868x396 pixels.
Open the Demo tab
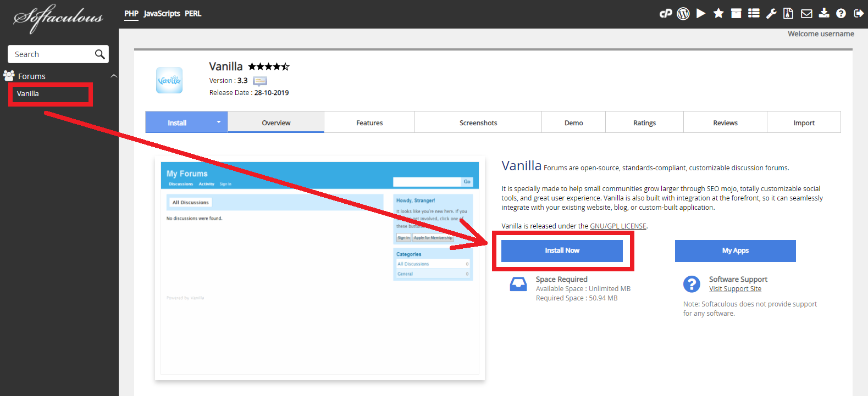573,122
